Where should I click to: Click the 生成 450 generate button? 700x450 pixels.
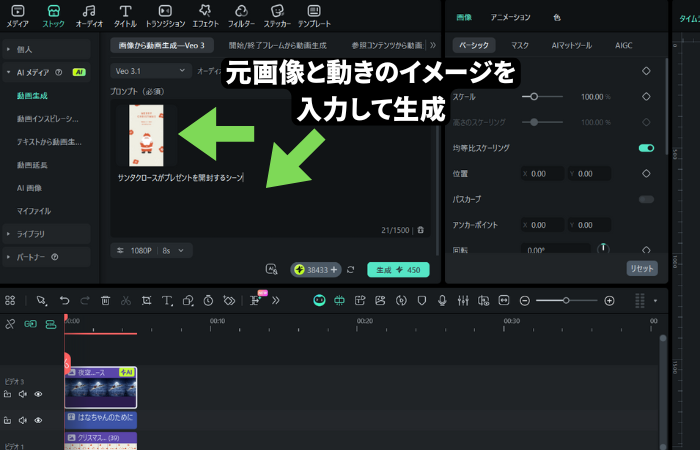click(x=398, y=270)
